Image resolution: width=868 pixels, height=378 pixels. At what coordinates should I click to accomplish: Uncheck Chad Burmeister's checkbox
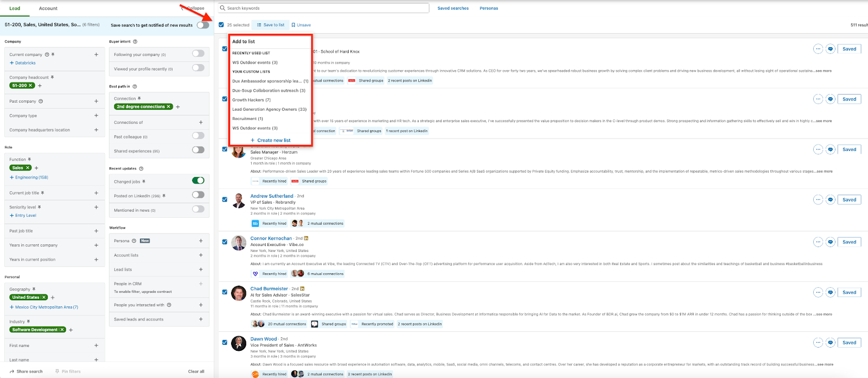225,292
